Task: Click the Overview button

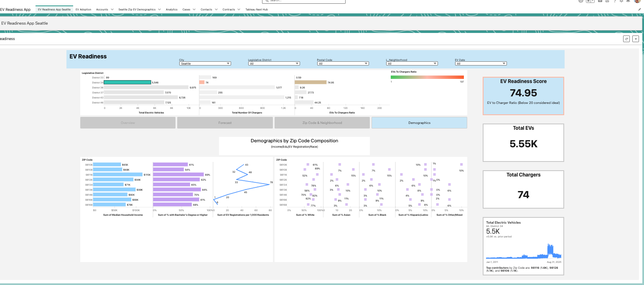Action: click(x=128, y=123)
